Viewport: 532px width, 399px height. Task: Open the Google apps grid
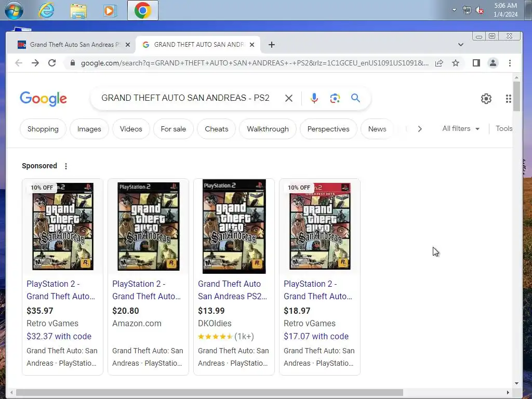click(x=508, y=98)
